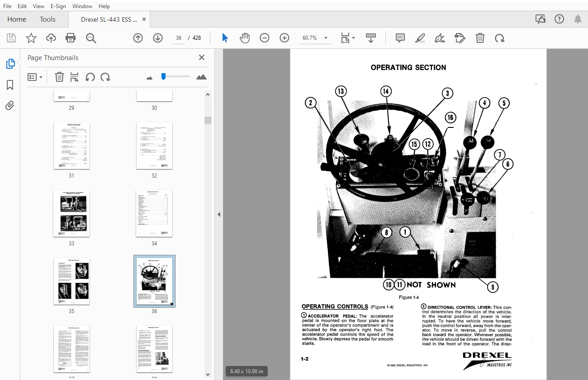Open the Attachments paperclip panel
The width and height of the screenshot is (588, 380).
10,106
